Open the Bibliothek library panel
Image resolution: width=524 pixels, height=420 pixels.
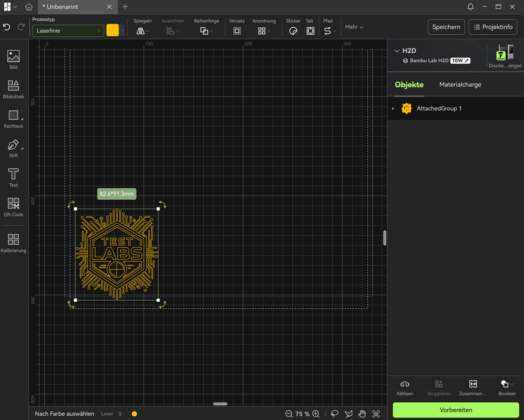coord(13,89)
